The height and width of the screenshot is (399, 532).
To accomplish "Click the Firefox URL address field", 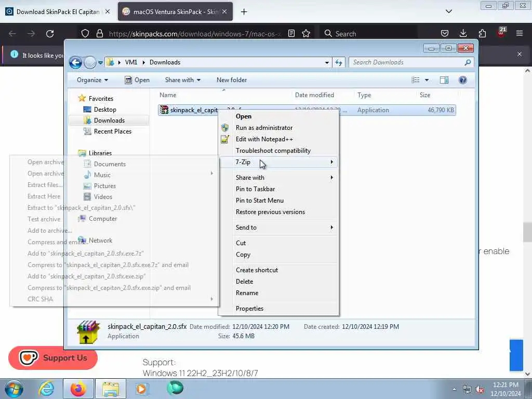I will (195, 34).
